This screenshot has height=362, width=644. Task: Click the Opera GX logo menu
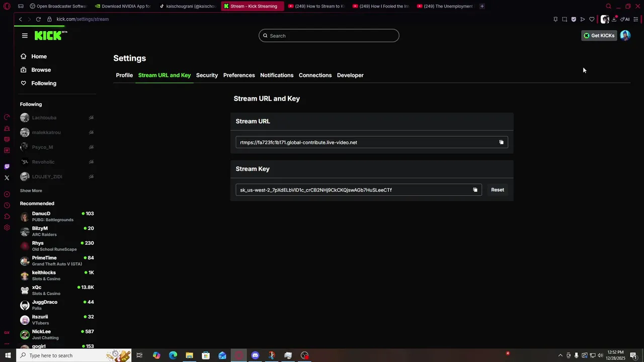coord(7,7)
